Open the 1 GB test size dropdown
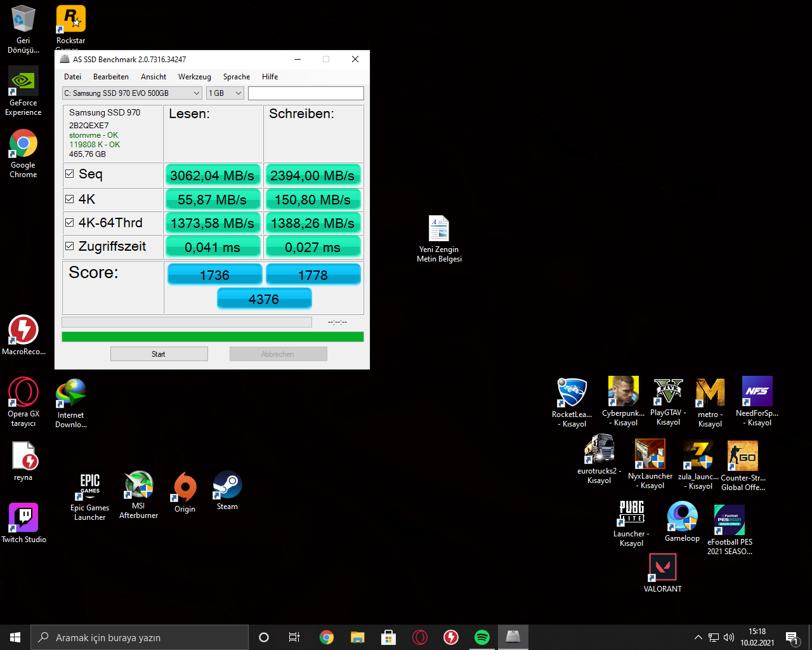 [225, 93]
